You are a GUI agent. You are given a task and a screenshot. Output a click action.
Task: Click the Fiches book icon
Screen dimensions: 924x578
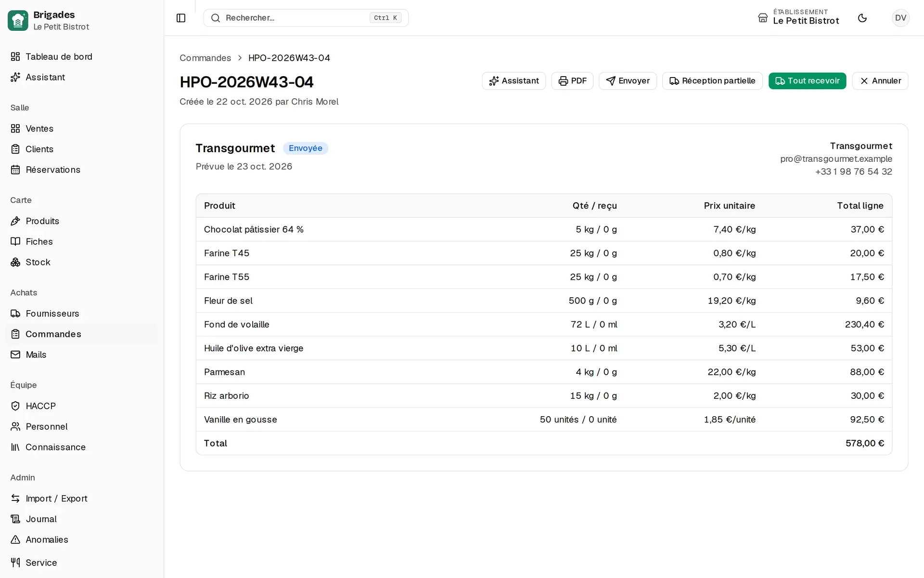click(15, 242)
